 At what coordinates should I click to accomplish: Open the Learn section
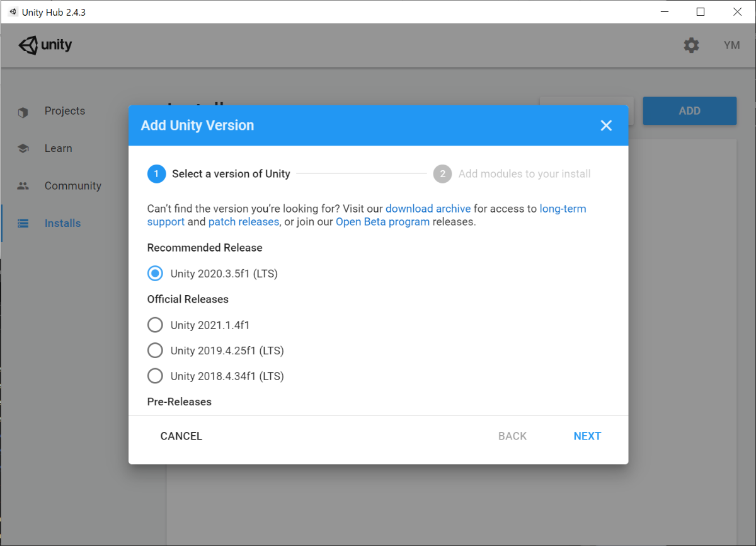(58, 148)
